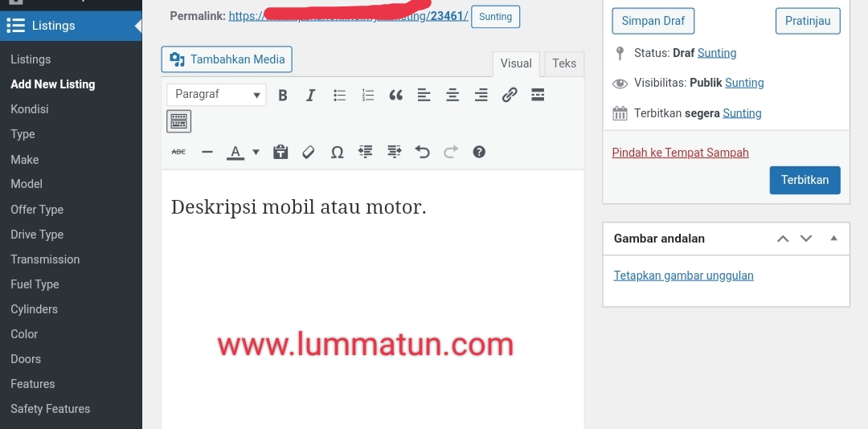The height and width of the screenshot is (429, 868).
Task: Open Color menu item
Action: coord(24,333)
